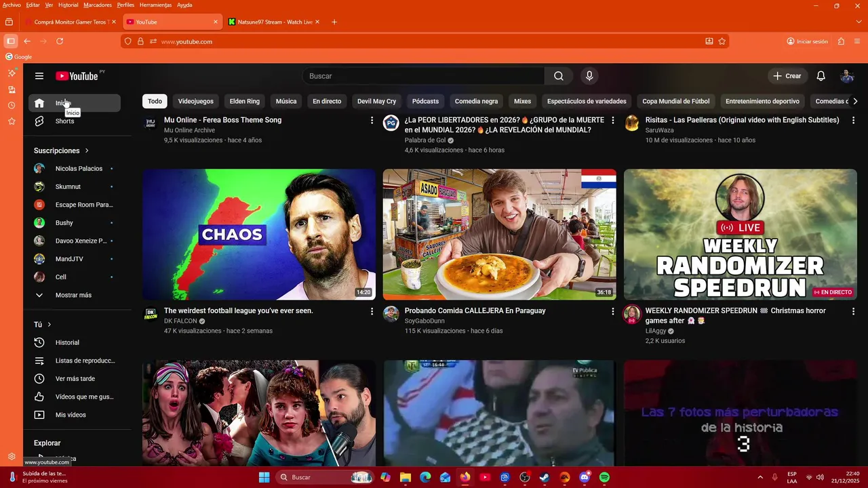Open the YouTube account avatar menu
Screen dimensions: 868x488
pyautogui.click(x=847, y=76)
